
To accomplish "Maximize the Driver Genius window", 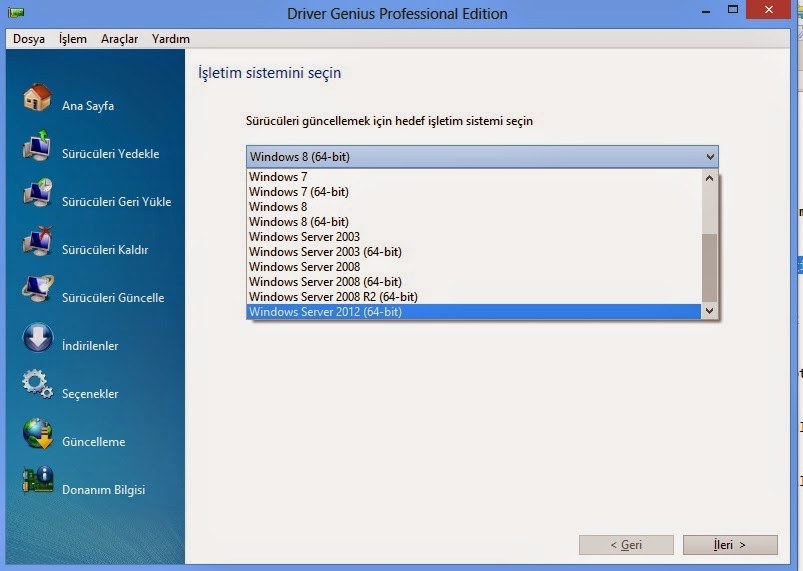I will tap(733, 10).
